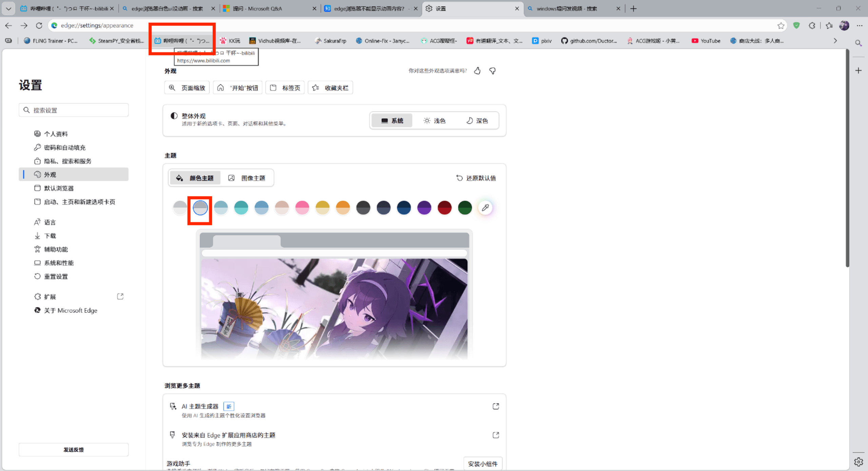Expand the tab search chevron at top left

[8, 9]
